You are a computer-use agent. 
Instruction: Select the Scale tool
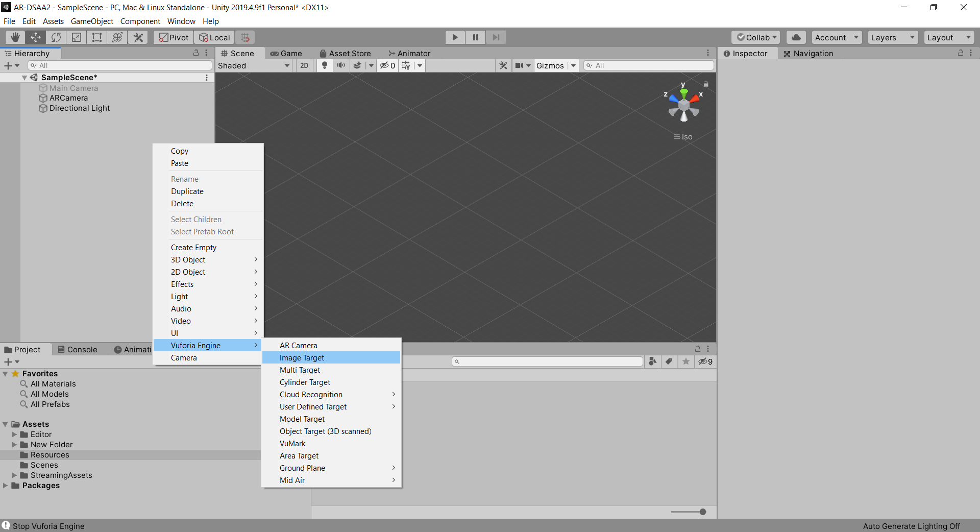click(77, 37)
